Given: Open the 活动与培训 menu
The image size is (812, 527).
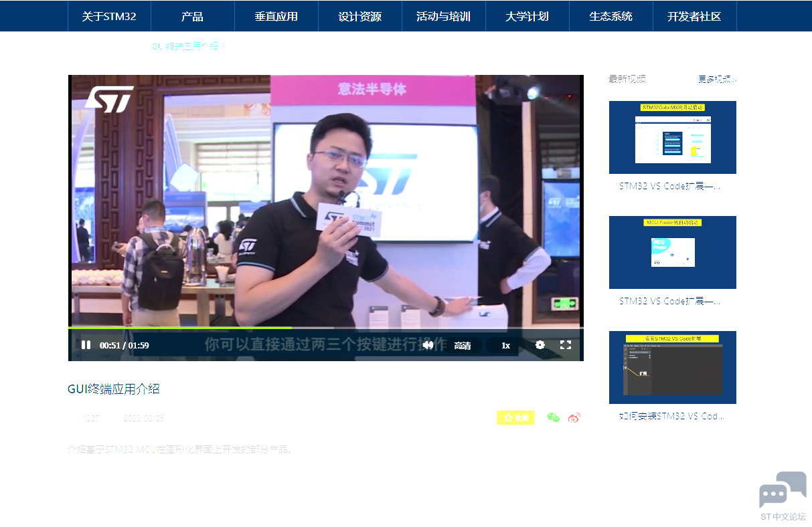Looking at the screenshot, I should click(444, 16).
